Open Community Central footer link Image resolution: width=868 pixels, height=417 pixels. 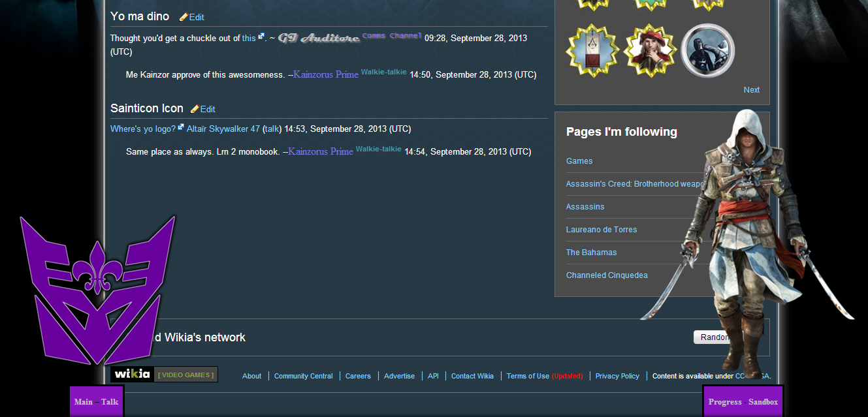(x=304, y=376)
